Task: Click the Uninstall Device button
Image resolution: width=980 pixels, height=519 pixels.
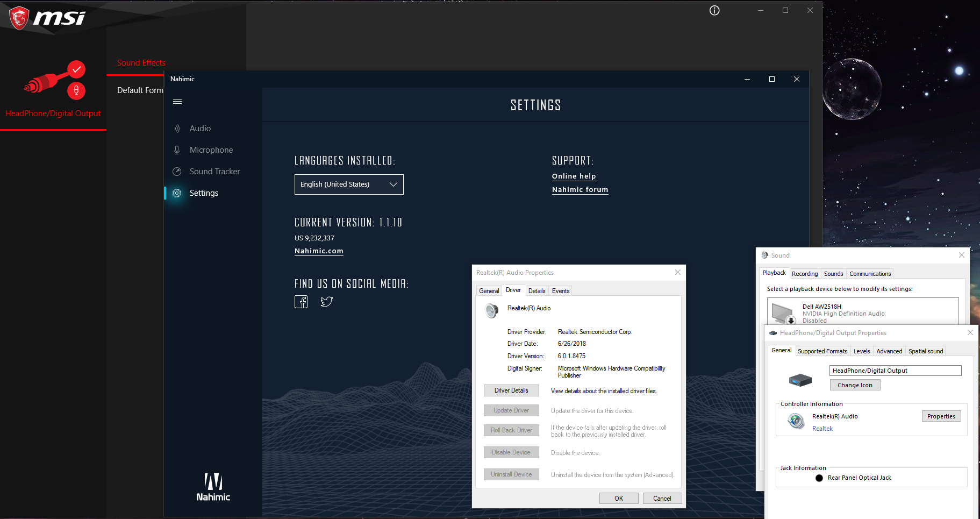Action: [x=511, y=474]
